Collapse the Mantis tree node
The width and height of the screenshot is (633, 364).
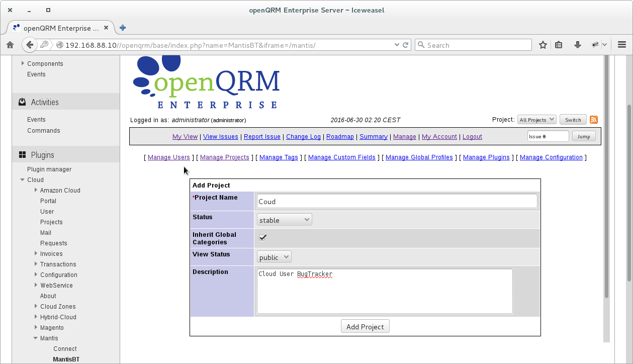click(x=36, y=338)
